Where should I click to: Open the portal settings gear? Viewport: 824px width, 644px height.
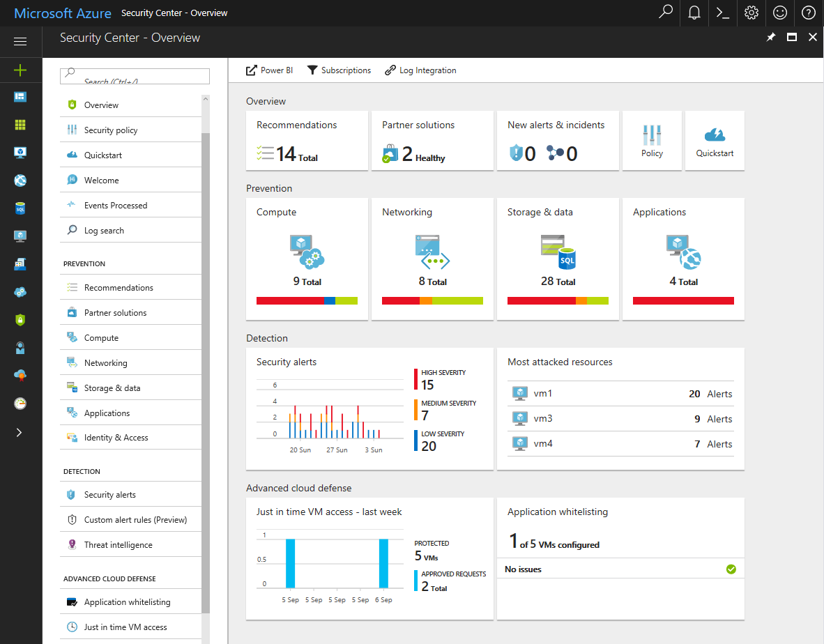click(751, 13)
